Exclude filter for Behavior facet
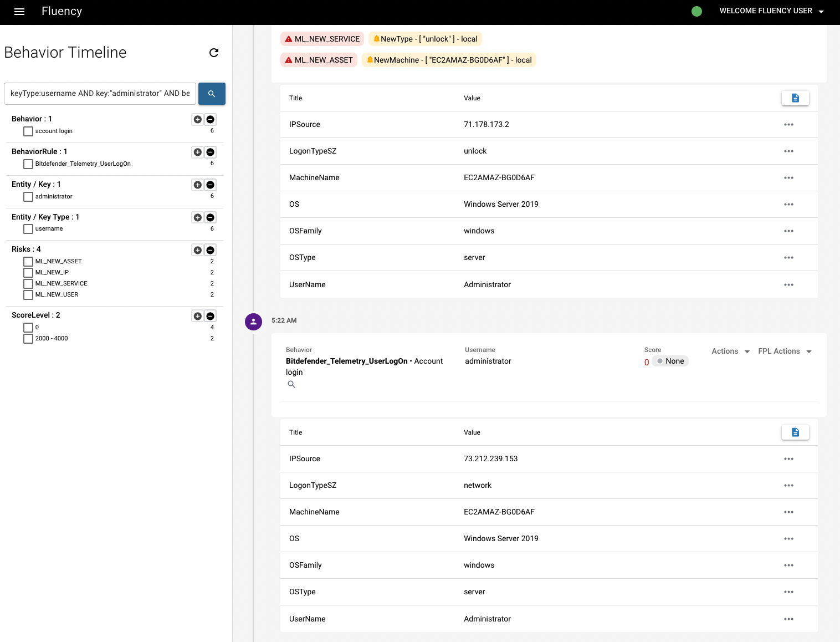The width and height of the screenshot is (840, 642). (211, 119)
